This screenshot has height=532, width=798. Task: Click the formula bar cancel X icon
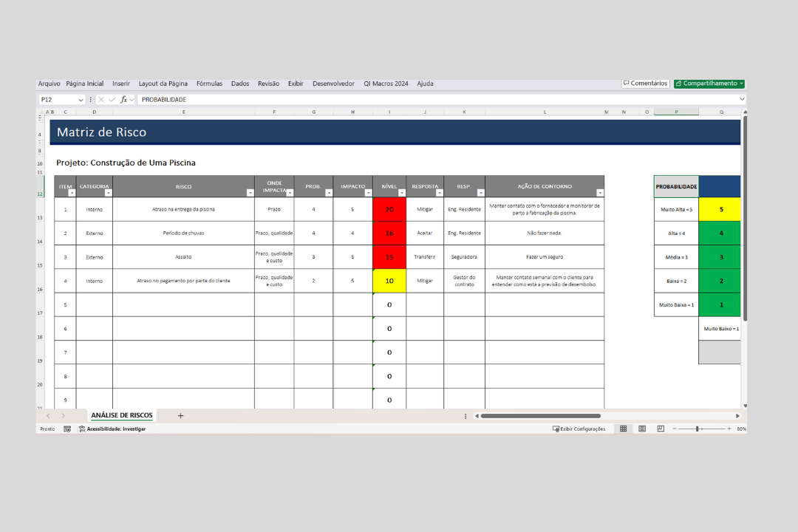(x=101, y=100)
